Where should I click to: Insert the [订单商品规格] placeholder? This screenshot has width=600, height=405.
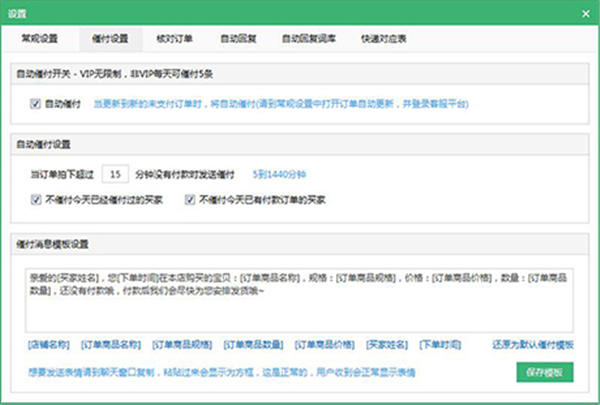click(x=182, y=345)
